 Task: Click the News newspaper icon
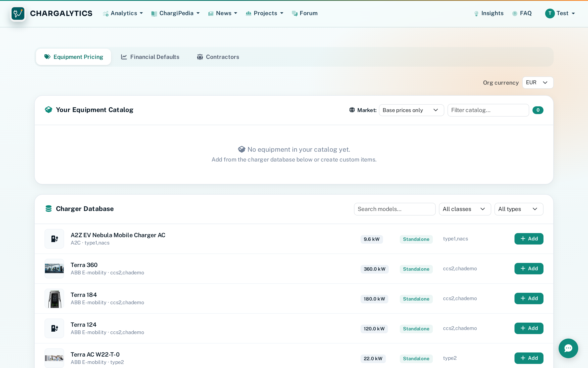click(211, 14)
